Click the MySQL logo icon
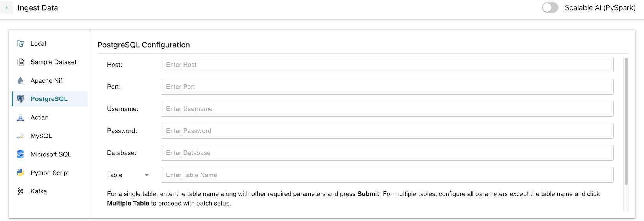Screen dimensions: 644x221 (x=20, y=136)
